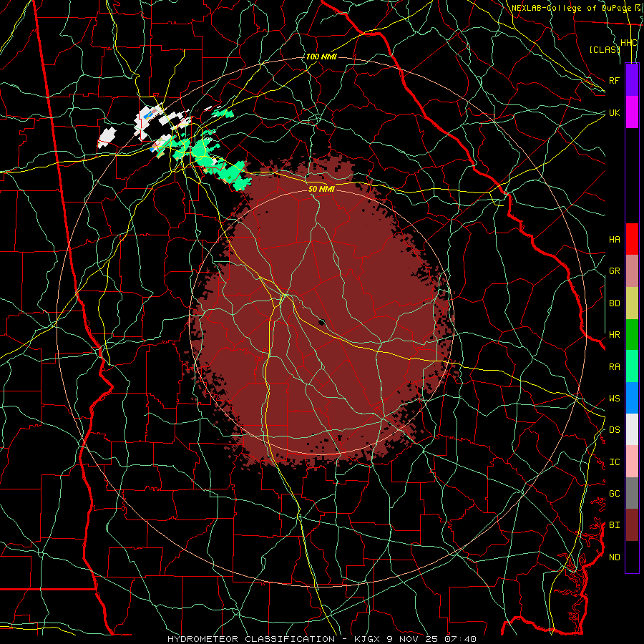The height and width of the screenshot is (644, 644).
Task: Click the BI brown legend color swatch
Action: pyautogui.click(x=632, y=525)
